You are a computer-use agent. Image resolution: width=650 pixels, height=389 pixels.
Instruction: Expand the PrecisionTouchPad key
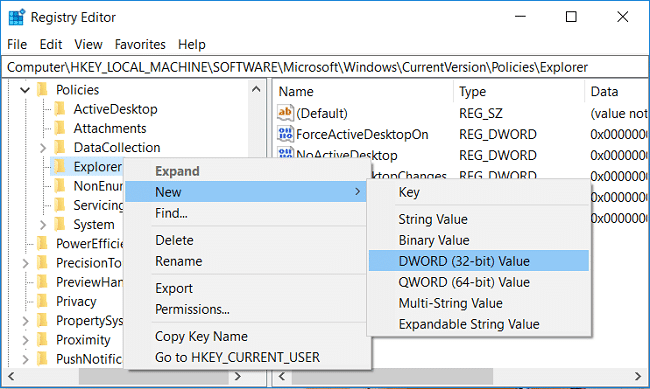coord(25,263)
